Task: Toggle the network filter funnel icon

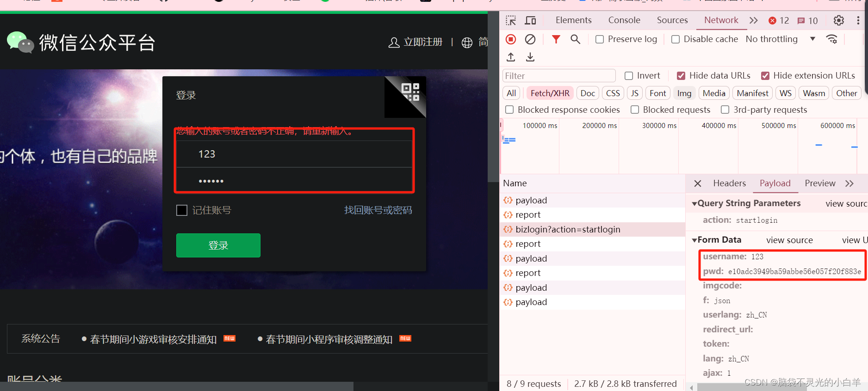Action: click(556, 39)
